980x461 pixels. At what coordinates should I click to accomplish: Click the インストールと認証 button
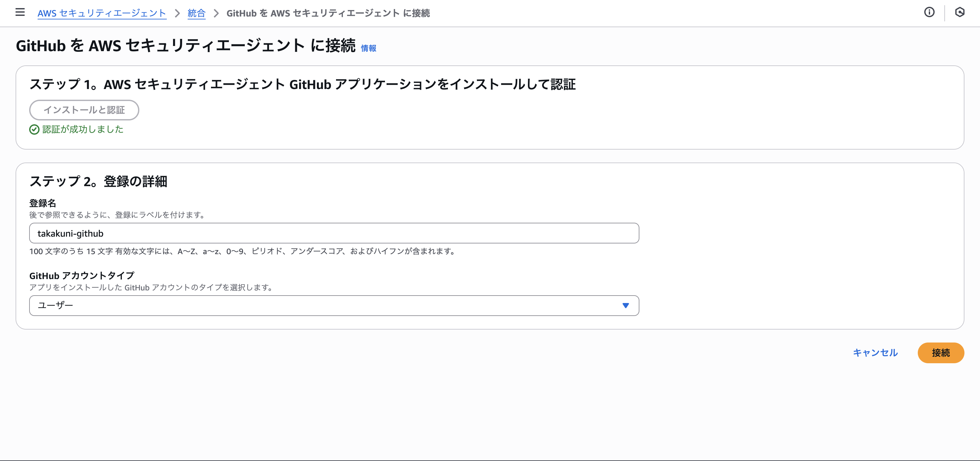84,110
